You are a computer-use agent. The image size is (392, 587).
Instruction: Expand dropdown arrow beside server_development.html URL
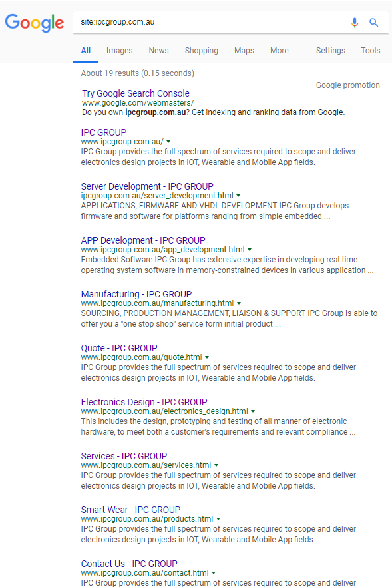click(238, 196)
